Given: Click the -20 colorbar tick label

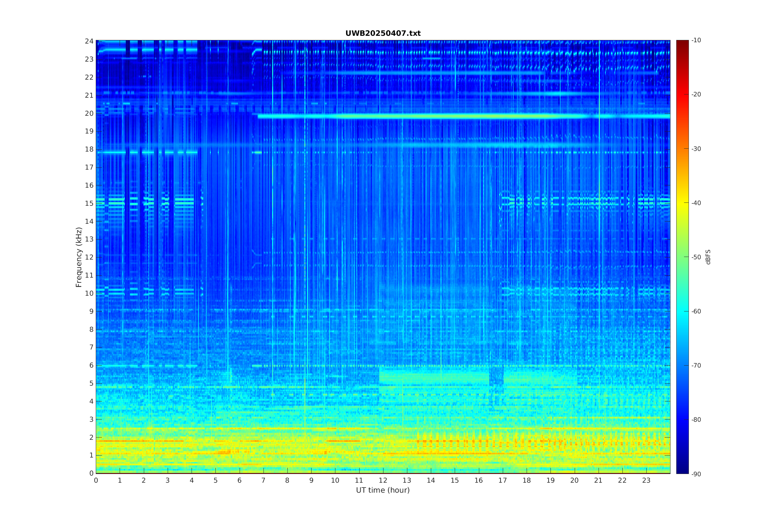Looking at the screenshot, I should click(x=696, y=94).
